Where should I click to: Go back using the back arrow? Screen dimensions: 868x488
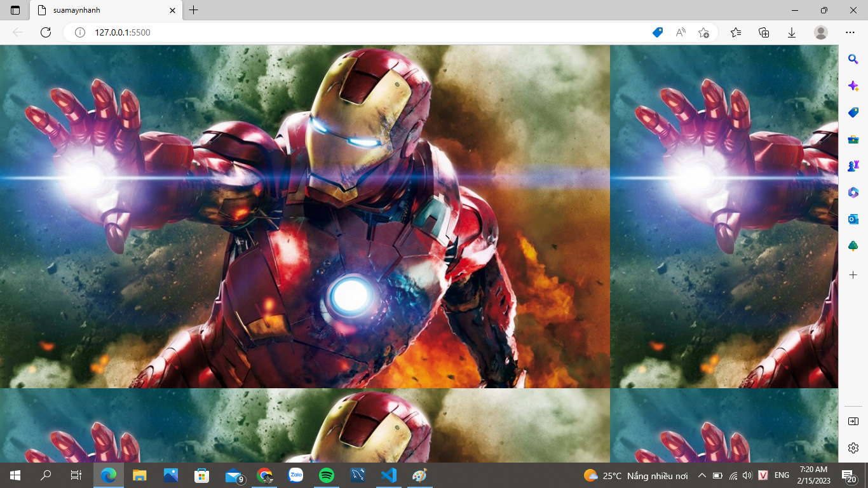(x=18, y=32)
